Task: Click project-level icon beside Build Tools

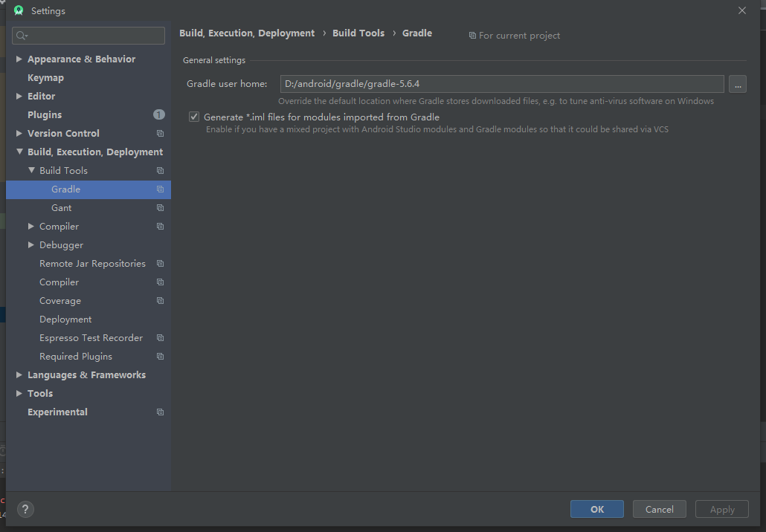Action: (x=160, y=170)
